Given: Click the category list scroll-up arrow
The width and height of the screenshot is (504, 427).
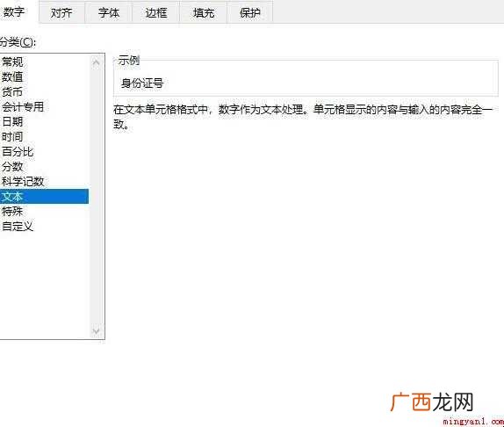Looking at the screenshot, I should pyautogui.click(x=96, y=62).
